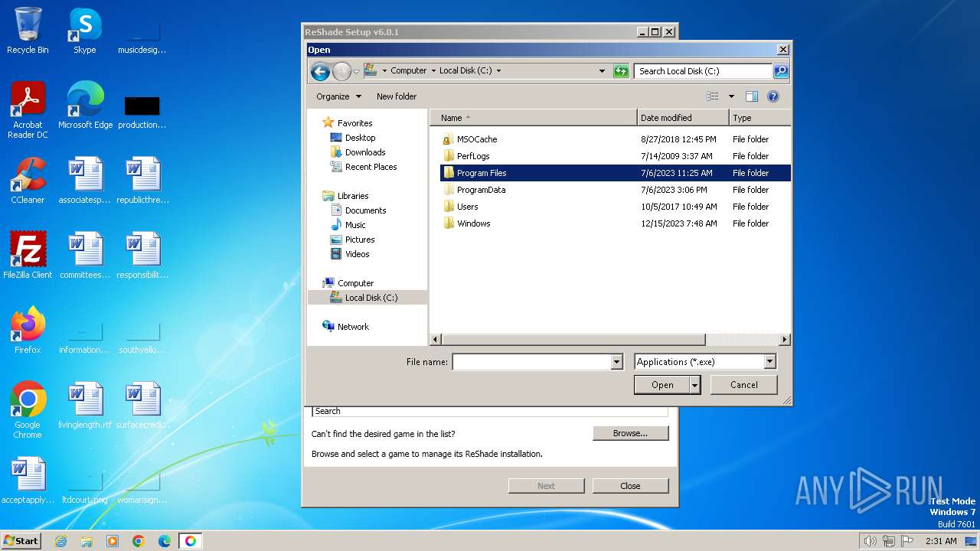This screenshot has height=551, width=980.
Task: Expand the File name combo box dropdown
Action: (617, 362)
